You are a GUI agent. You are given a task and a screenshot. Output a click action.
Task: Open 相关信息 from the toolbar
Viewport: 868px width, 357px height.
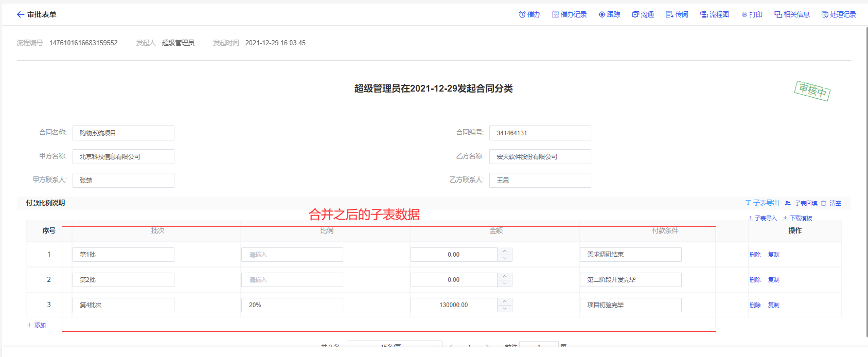[x=792, y=14]
